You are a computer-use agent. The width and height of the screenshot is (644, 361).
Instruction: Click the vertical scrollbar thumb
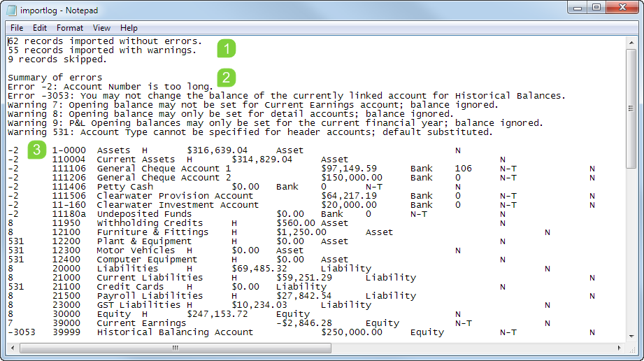631,108
